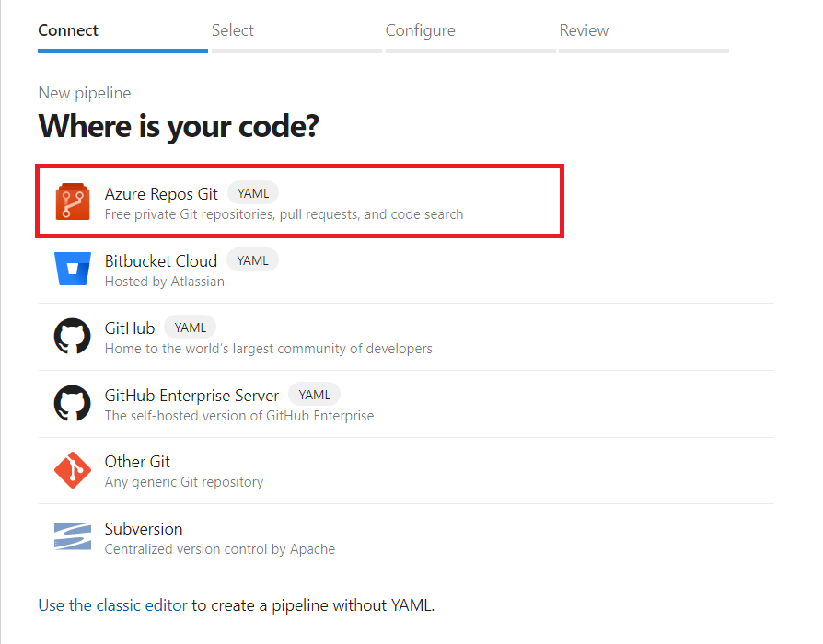This screenshot has width=823, height=644.
Task: Click YAML badge beside GitHub Enterprise Server
Action: (x=314, y=395)
